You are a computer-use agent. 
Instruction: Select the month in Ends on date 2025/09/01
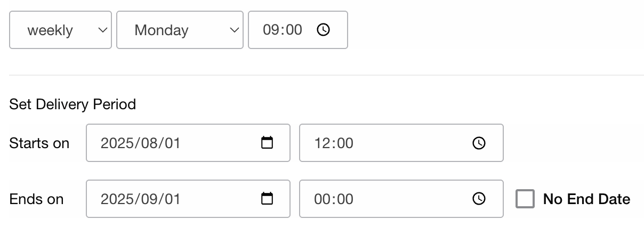[149, 199]
